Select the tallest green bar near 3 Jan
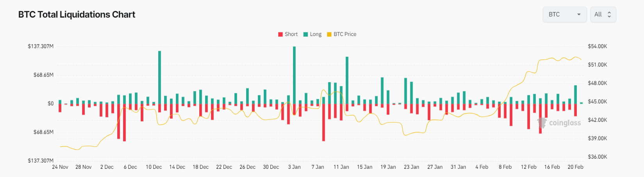Image resolution: width=644 pixels, height=177 pixels. click(x=294, y=74)
